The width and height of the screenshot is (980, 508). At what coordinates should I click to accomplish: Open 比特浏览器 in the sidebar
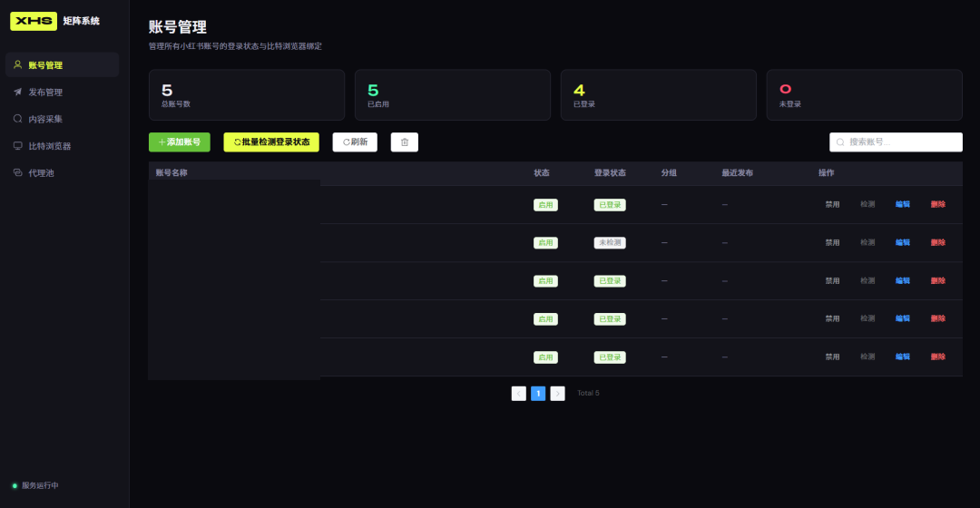[x=62, y=145]
